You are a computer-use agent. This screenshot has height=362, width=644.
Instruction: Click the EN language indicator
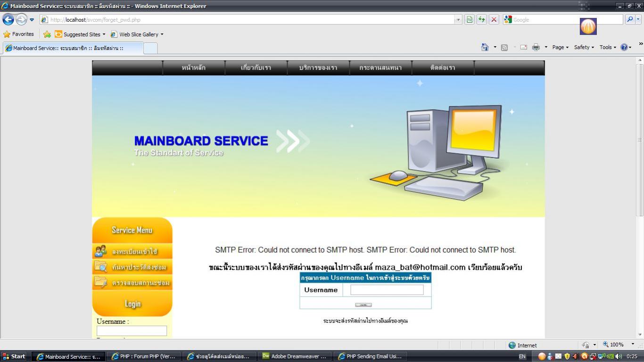coord(522,356)
